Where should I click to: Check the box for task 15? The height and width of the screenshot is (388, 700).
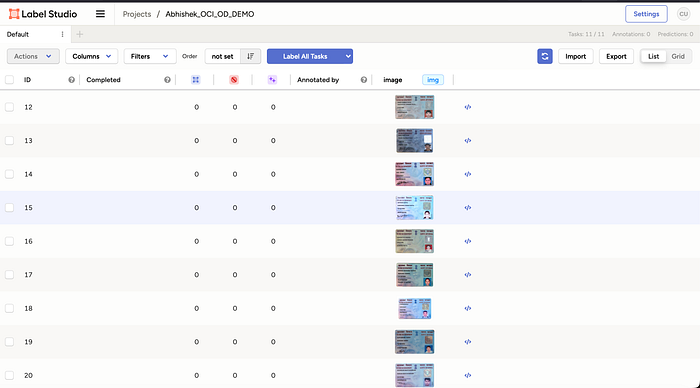[9, 208]
